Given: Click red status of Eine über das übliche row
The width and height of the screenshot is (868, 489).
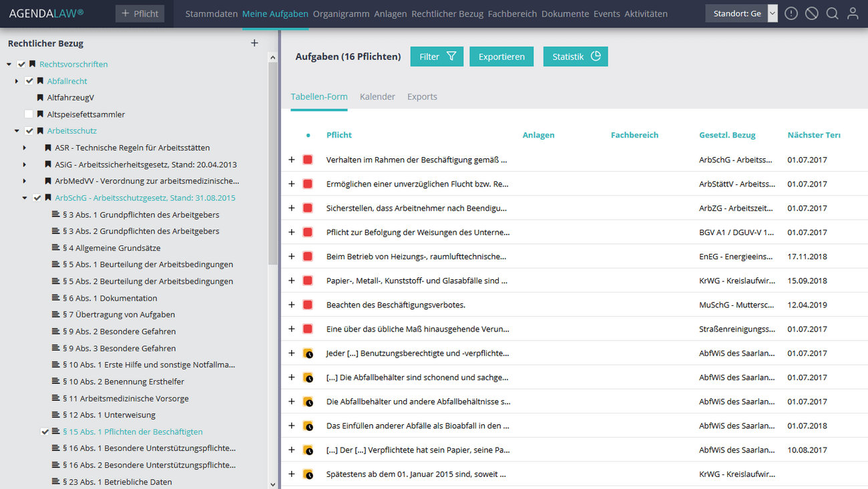Looking at the screenshot, I should click(308, 329).
